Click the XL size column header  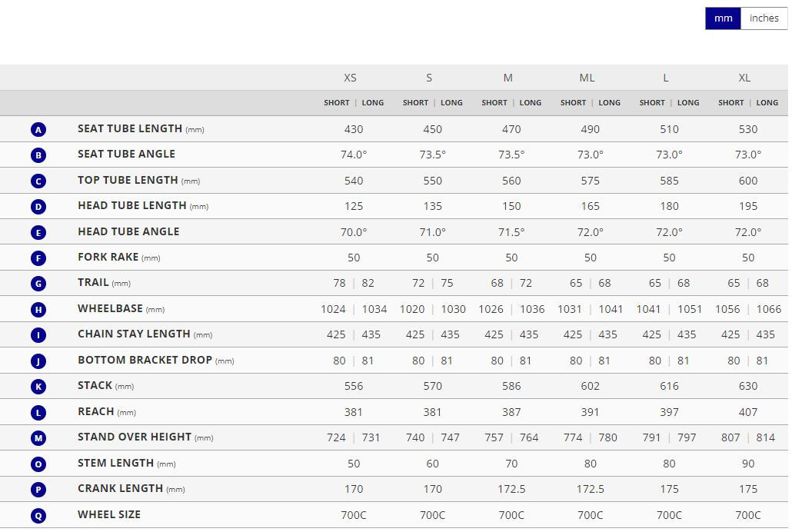[744, 78]
